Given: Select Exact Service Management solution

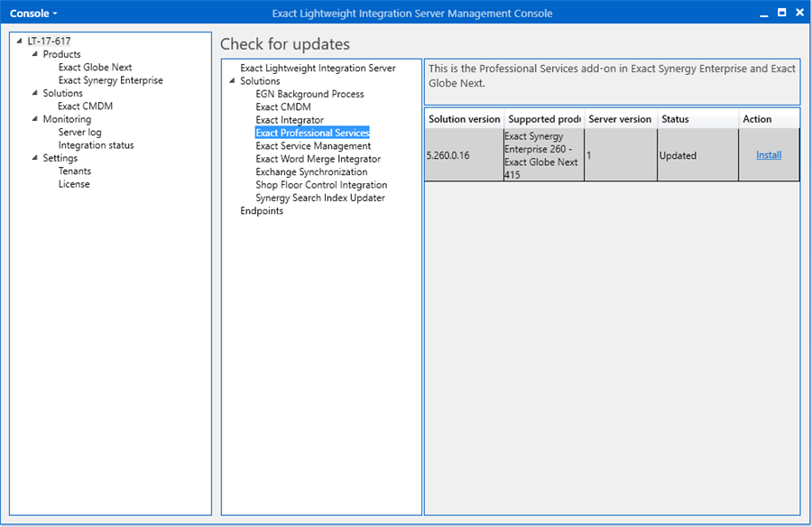Looking at the screenshot, I should (313, 145).
